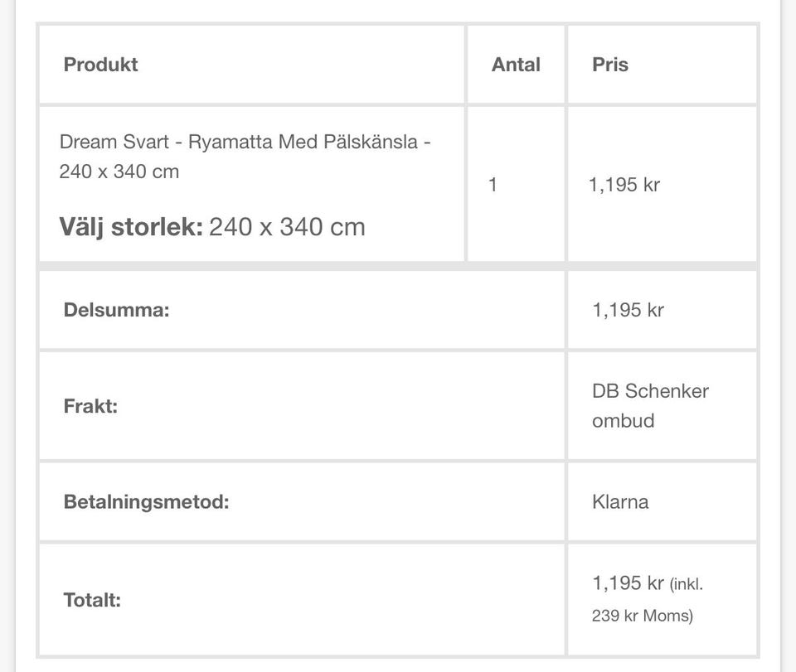Click the 239 kr Moms tax text
The image size is (796, 672).
(x=642, y=616)
